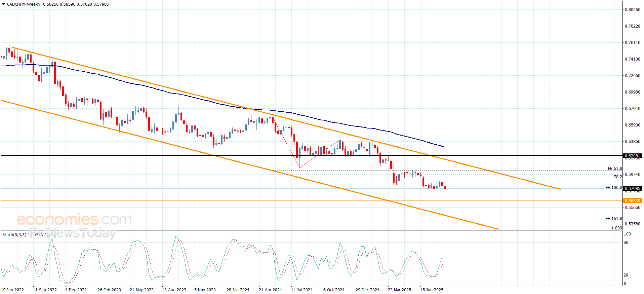Click the 19 Jun 2022 date label
The height and width of the screenshot is (294, 644).
[x=12, y=290]
